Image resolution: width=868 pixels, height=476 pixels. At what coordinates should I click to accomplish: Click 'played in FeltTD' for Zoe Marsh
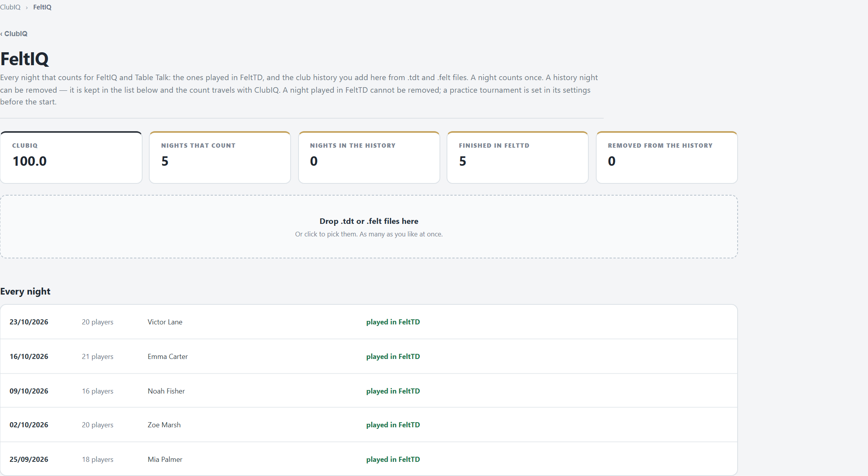393,425
